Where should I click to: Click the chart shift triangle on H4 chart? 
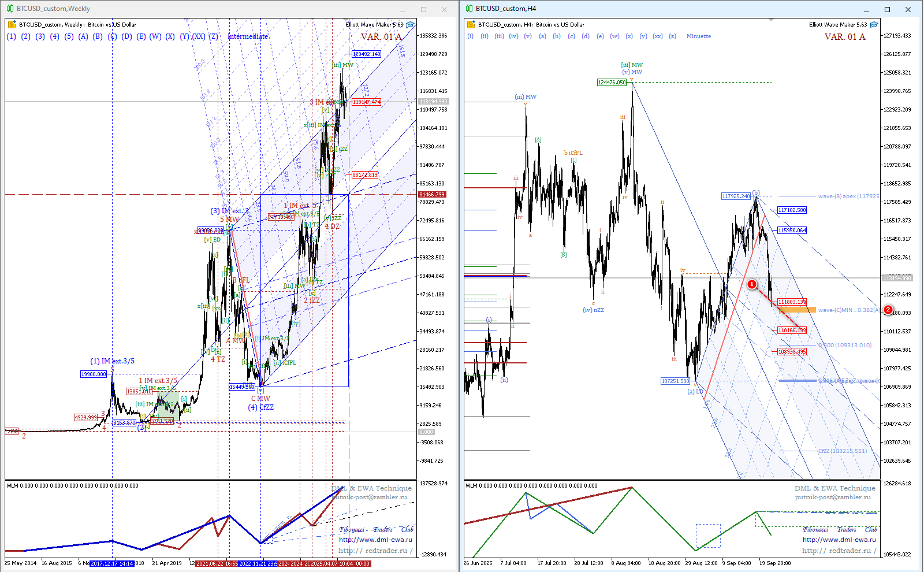pyautogui.click(x=771, y=20)
